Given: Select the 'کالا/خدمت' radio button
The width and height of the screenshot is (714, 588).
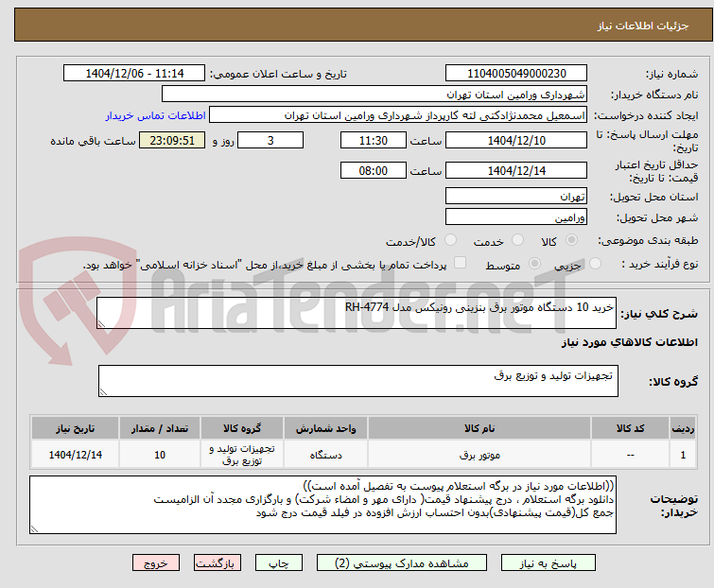Looking at the screenshot, I should coord(450,239).
